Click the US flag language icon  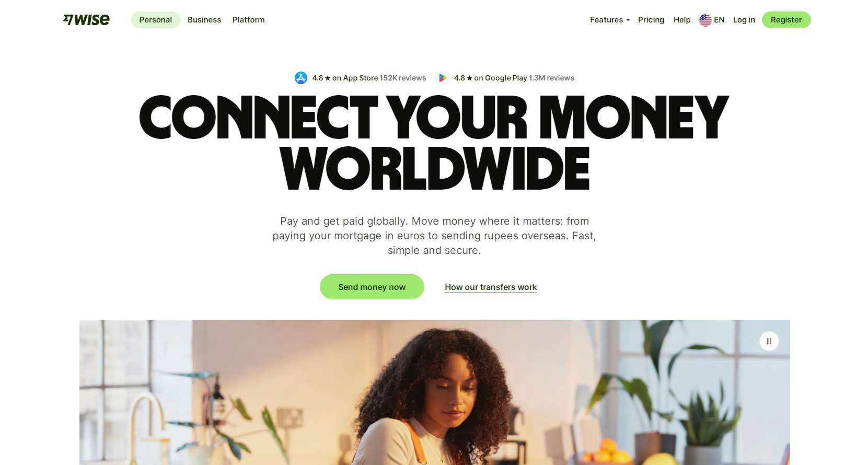click(x=705, y=20)
